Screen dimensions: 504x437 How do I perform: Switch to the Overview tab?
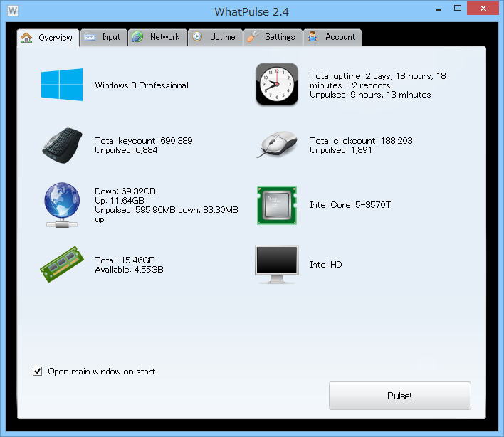pyautogui.click(x=48, y=38)
